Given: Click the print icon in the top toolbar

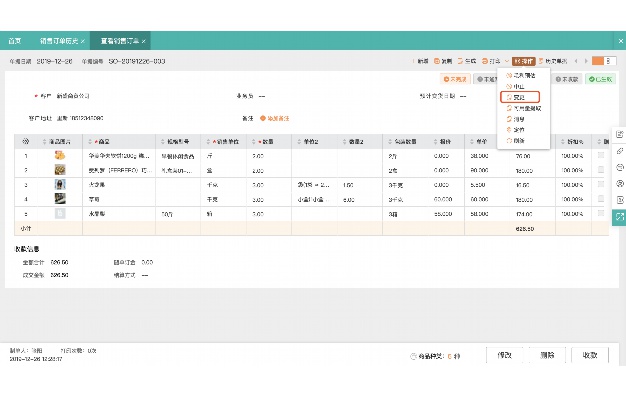Looking at the screenshot, I should (x=485, y=61).
